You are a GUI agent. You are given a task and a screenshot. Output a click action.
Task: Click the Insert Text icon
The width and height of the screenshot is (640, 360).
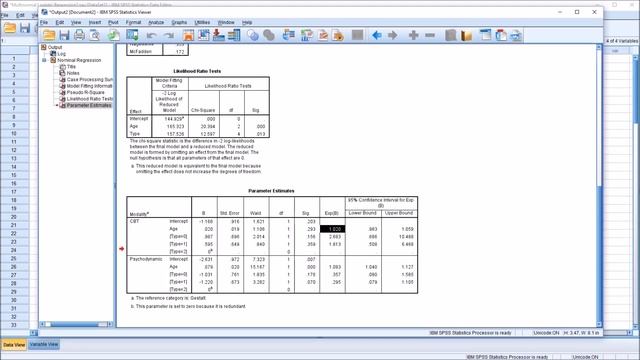(516, 36)
